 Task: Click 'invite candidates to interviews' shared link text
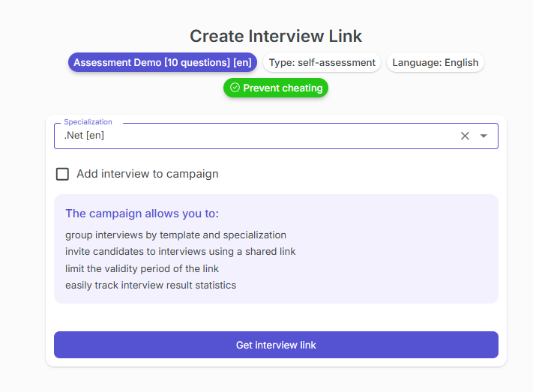180,251
